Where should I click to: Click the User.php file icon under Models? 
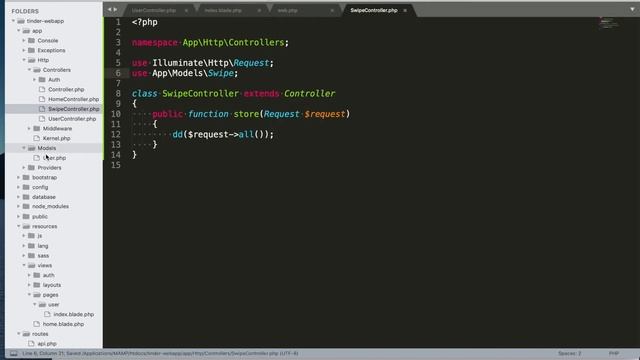tap(37, 158)
